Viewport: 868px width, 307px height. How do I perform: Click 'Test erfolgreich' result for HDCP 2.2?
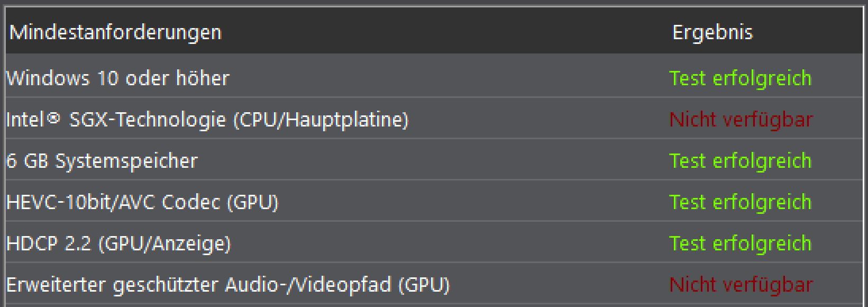pyautogui.click(x=741, y=243)
